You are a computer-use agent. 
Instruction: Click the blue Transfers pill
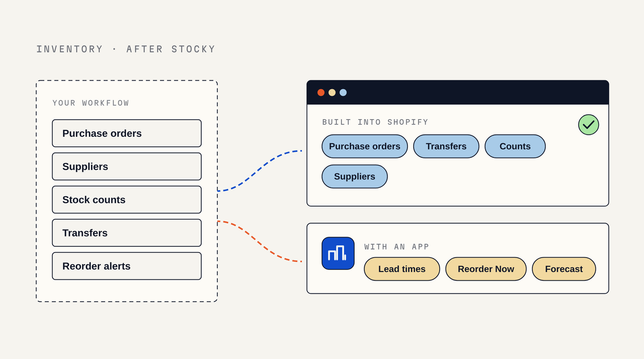(x=446, y=146)
